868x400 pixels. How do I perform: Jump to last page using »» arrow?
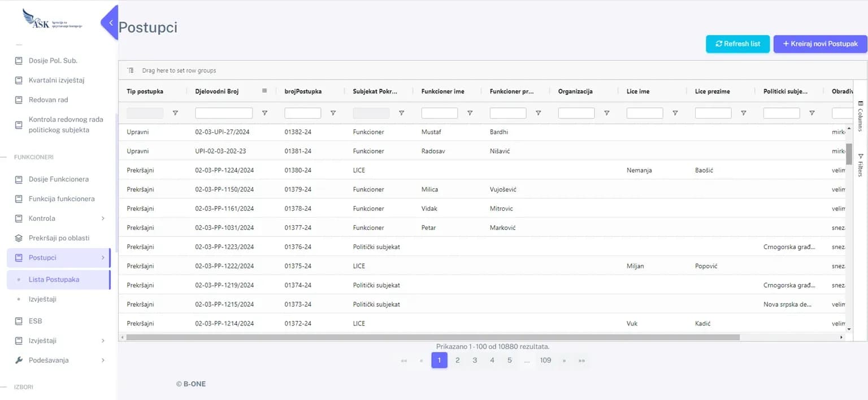581,360
